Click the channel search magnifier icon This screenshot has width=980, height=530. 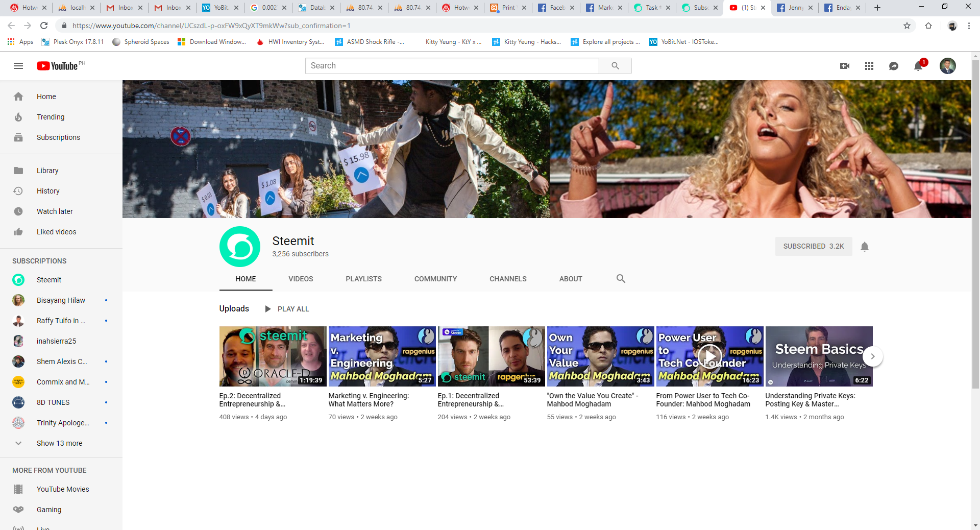621,279
